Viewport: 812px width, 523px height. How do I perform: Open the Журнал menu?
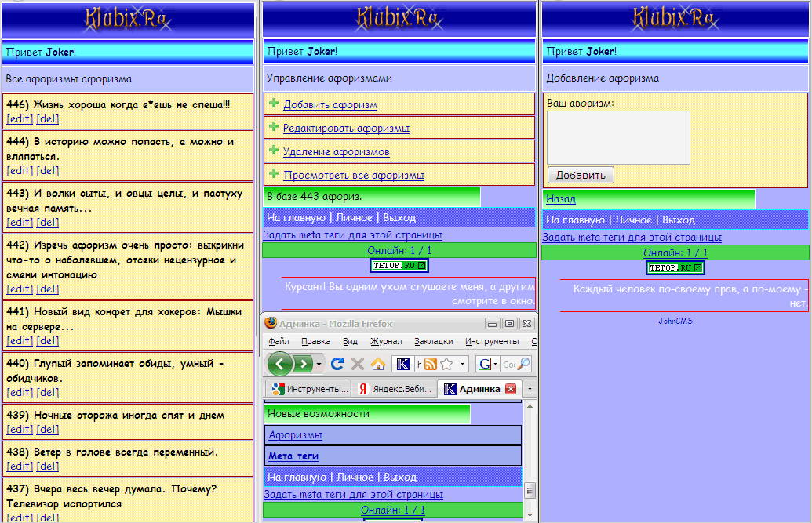[386, 341]
